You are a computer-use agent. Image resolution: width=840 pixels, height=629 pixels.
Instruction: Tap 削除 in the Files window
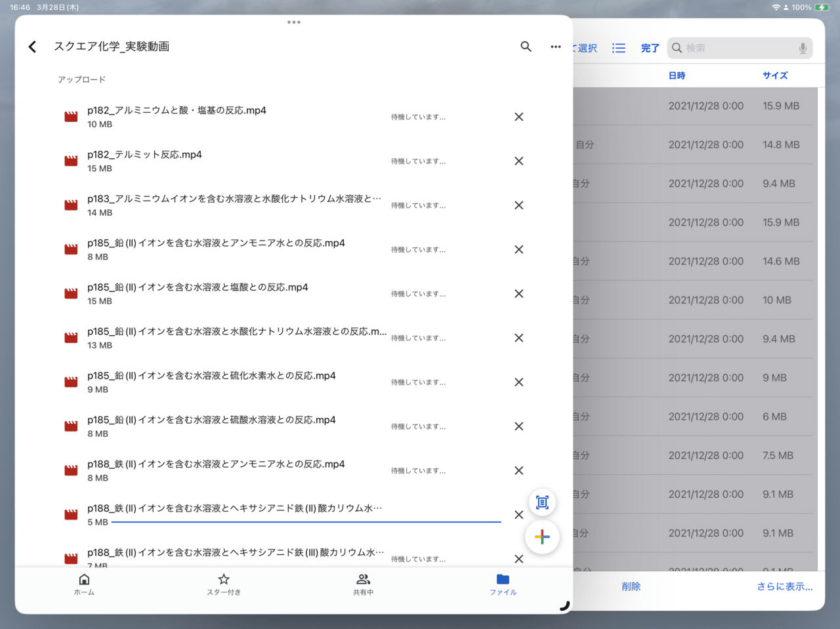(x=631, y=586)
